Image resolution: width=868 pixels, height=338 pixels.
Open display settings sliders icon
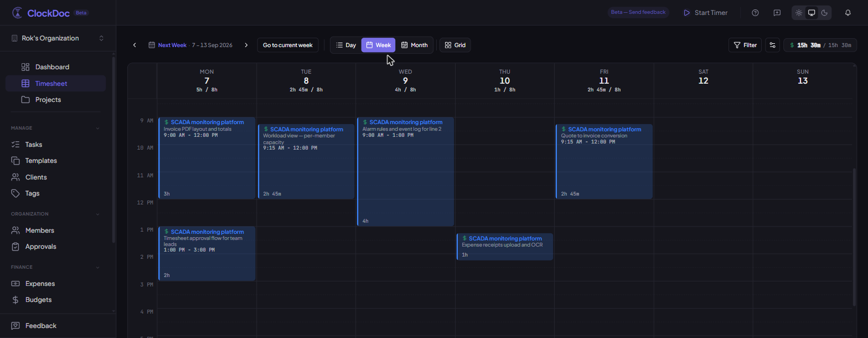click(x=772, y=45)
